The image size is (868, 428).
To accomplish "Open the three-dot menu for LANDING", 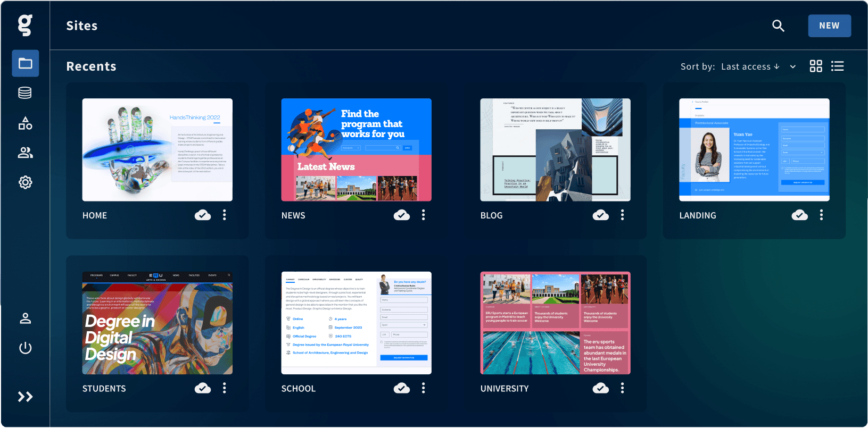I will coord(822,215).
